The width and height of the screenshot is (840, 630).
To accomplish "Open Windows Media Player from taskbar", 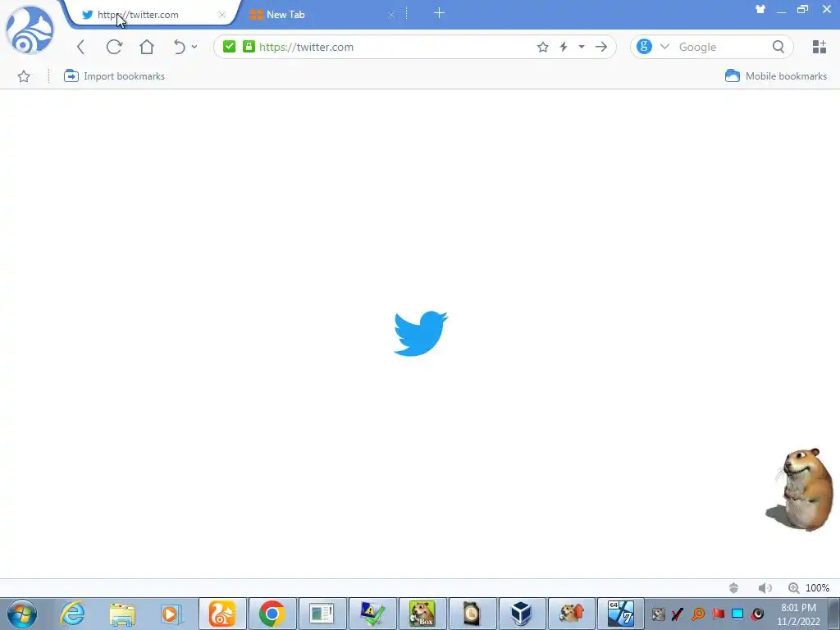I will [171, 614].
